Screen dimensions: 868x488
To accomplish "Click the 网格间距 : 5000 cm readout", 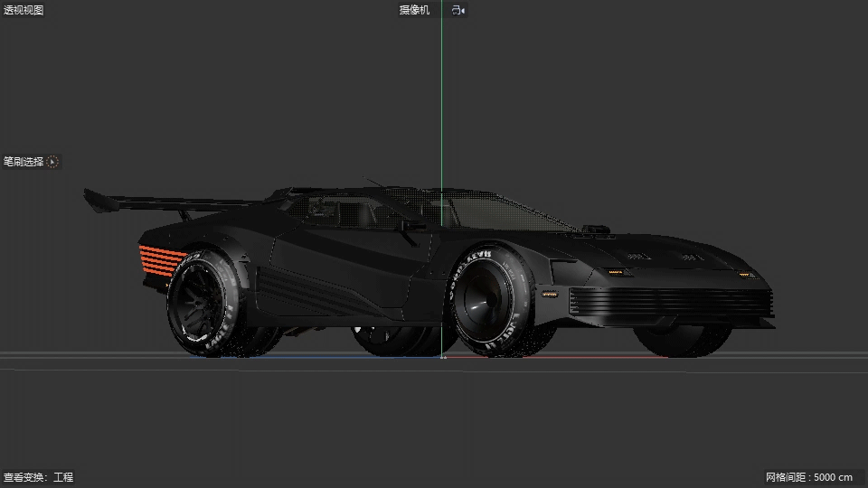I will [x=808, y=477].
